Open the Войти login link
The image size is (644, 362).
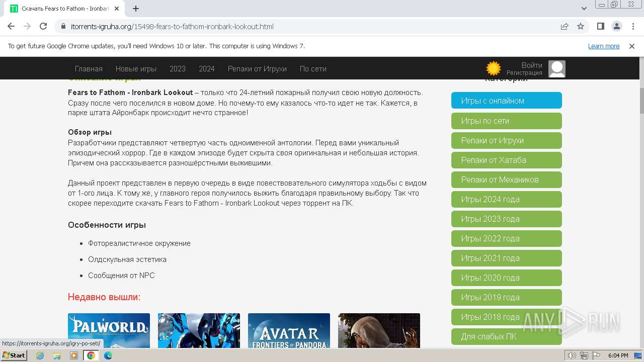tap(532, 65)
